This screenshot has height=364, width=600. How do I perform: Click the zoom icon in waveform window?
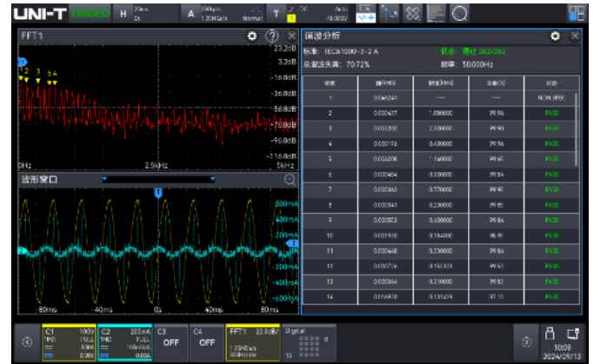pos(290,180)
